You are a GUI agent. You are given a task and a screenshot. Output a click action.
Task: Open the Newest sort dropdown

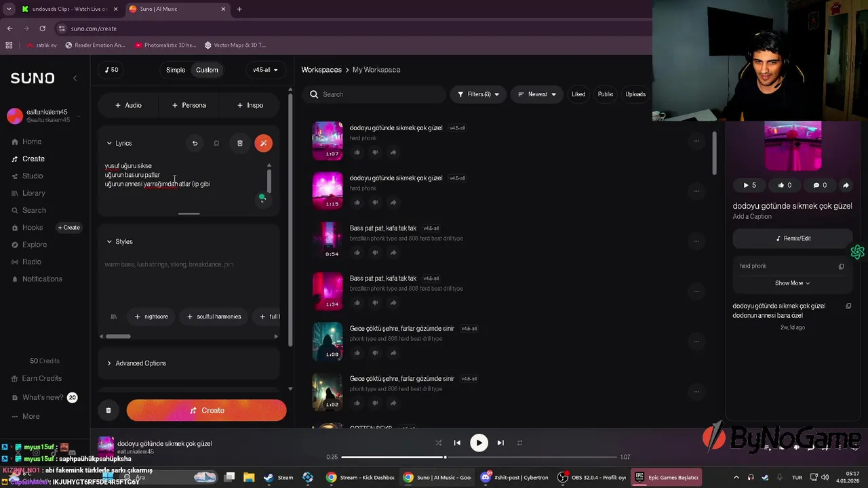pyautogui.click(x=538, y=94)
